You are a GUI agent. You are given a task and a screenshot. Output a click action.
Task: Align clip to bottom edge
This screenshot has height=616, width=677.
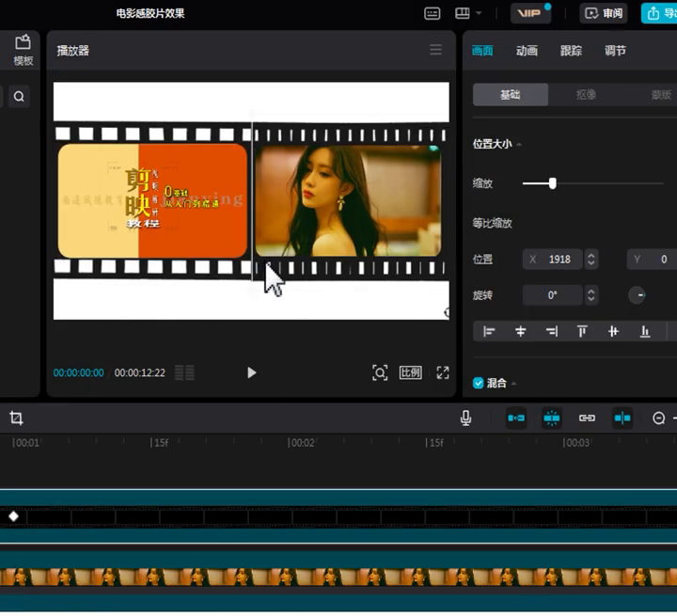[x=645, y=331]
